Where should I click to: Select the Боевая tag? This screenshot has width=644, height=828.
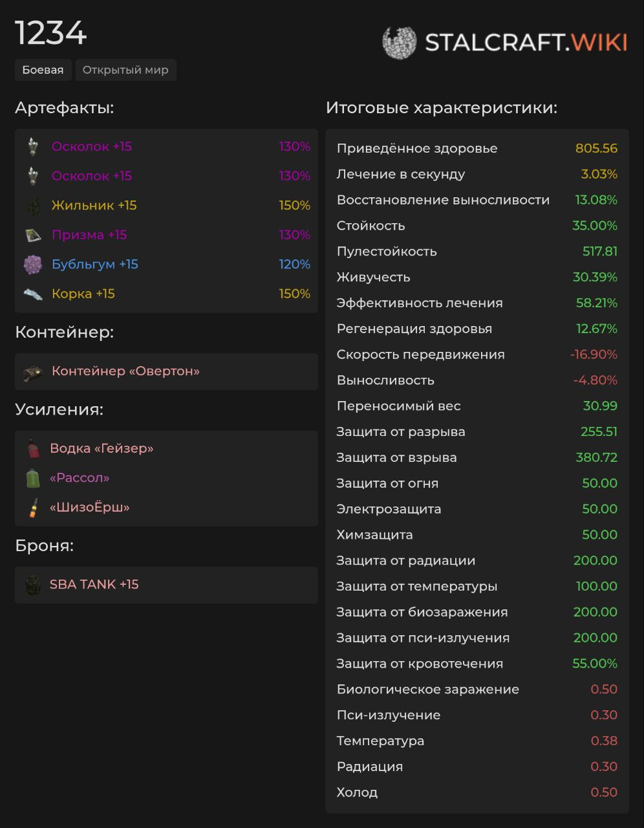[43, 70]
